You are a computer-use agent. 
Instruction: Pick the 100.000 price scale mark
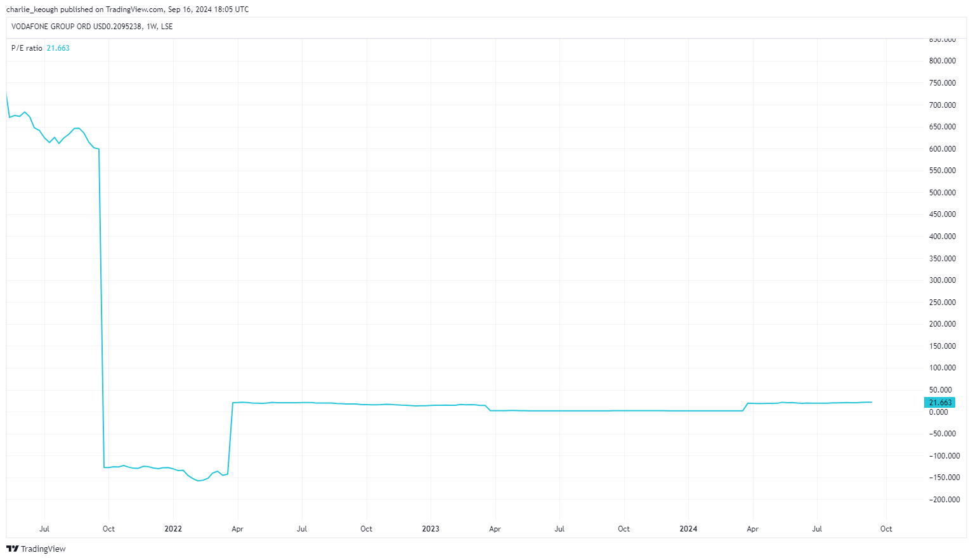tap(942, 368)
